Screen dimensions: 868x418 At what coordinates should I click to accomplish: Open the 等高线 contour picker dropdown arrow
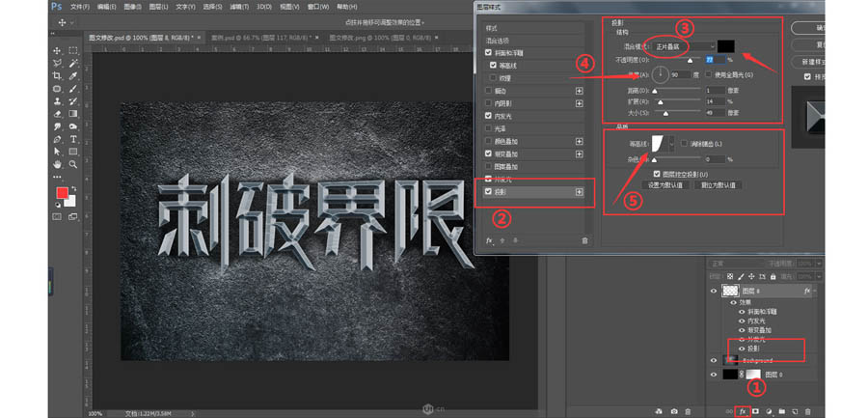(x=672, y=144)
